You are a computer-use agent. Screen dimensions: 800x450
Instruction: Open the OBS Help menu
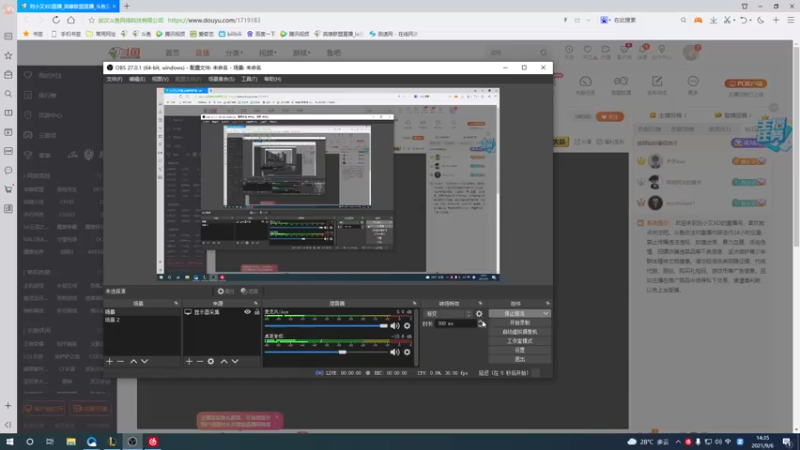point(272,79)
